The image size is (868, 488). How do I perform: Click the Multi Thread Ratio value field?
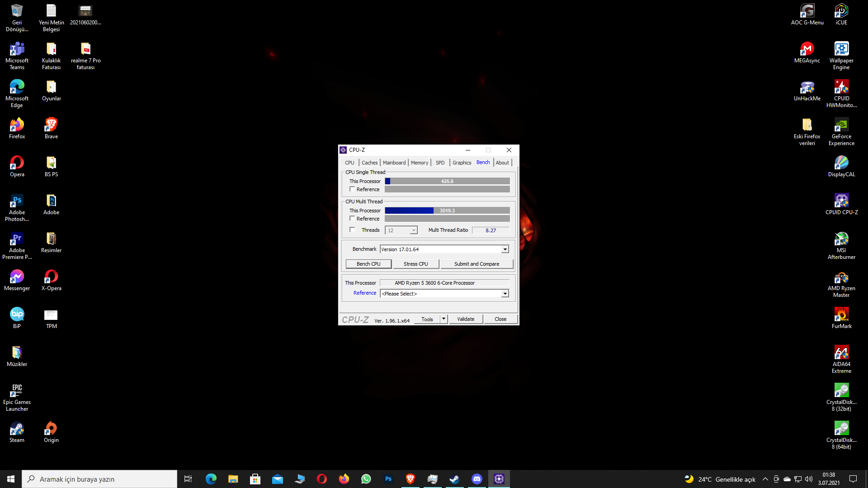click(x=491, y=230)
